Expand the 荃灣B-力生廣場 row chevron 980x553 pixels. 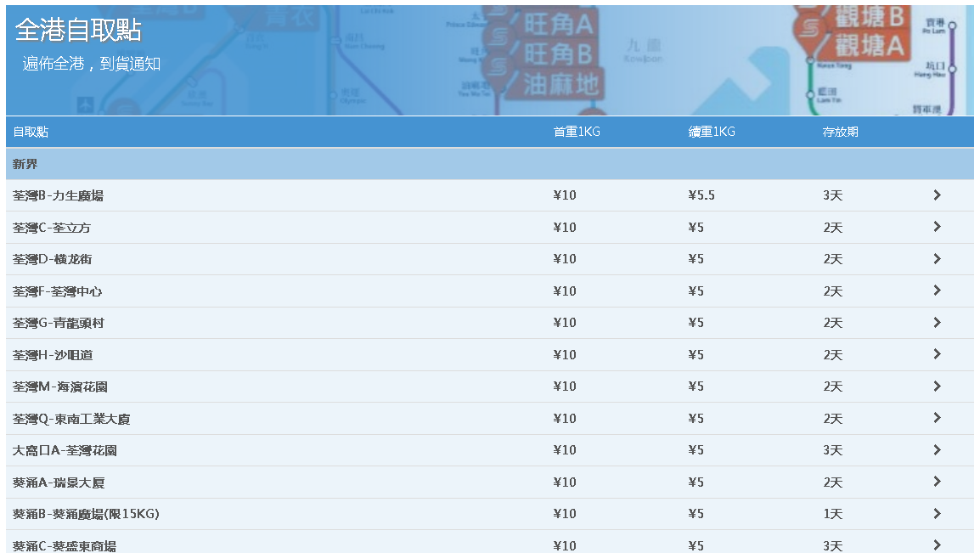(937, 195)
